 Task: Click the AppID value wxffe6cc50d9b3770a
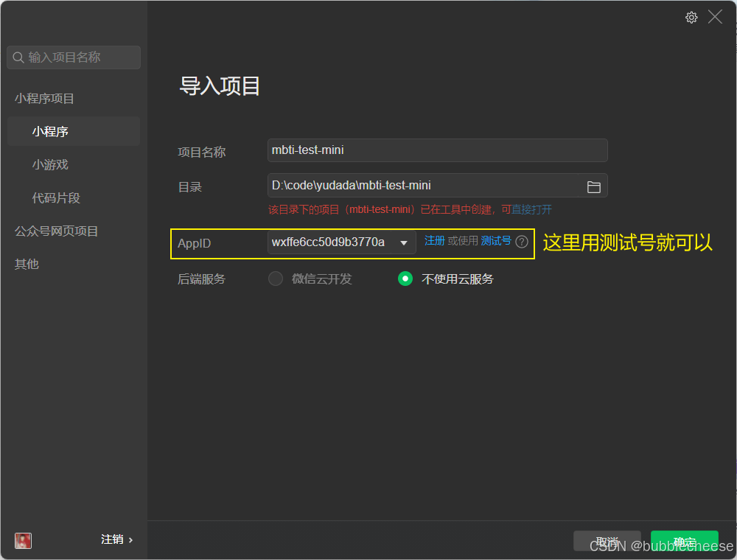328,242
